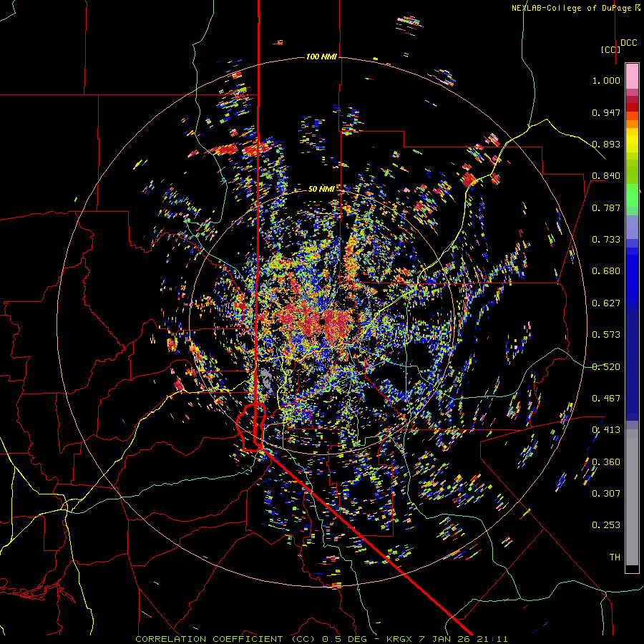Click the black radar site dot at the center
This screenshot has height=644, width=644.
coord(323,321)
